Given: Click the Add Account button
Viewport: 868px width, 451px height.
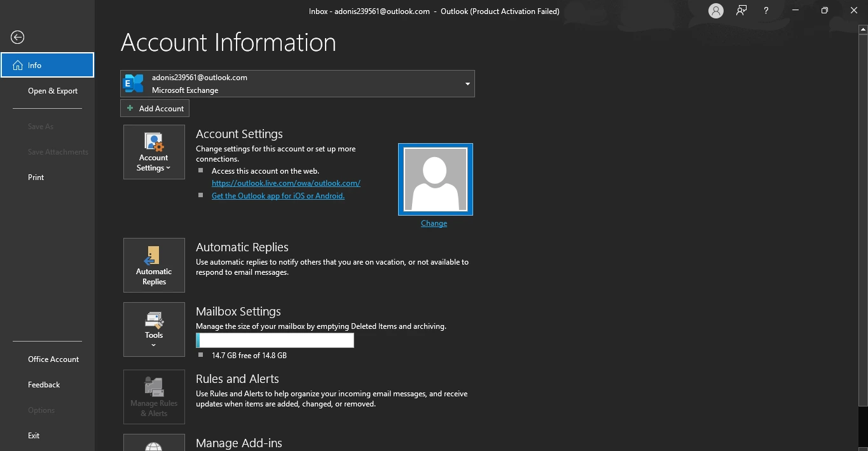Looking at the screenshot, I should coord(155,109).
